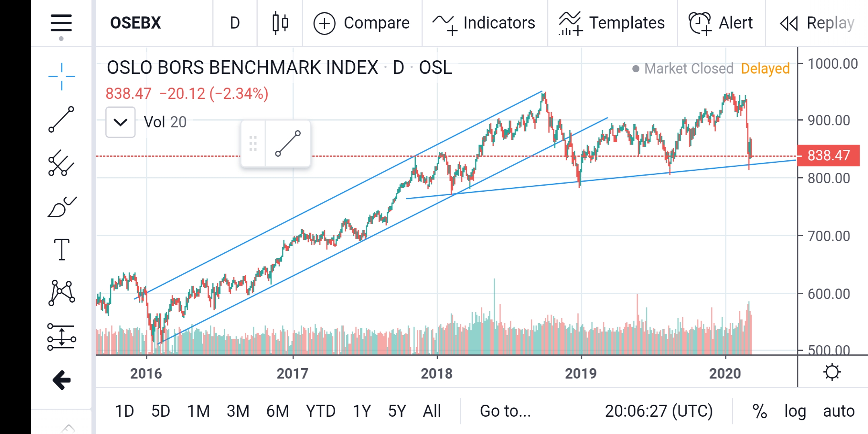Viewport: 868px width, 434px height.
Task: Click the back arrow icon
Action: pyautogui.click(x=62, y=380)
